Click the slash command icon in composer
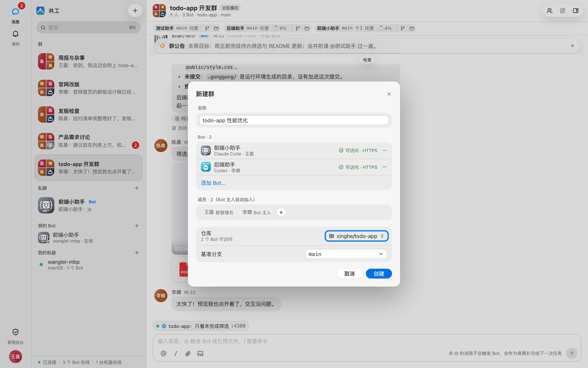Screen dimensions: 588x368 [x=176, y=353]
